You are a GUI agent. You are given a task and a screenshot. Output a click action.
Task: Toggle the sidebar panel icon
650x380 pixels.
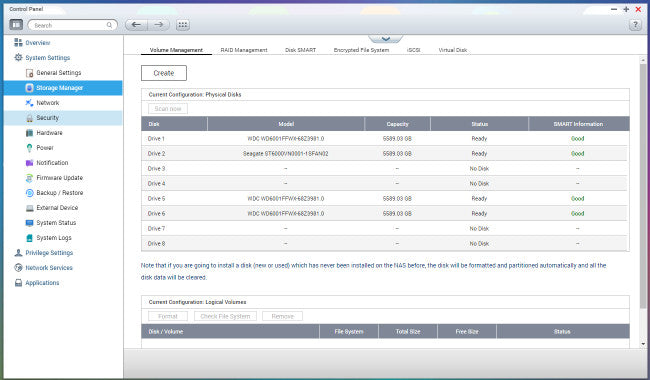(x=16, y=24)
